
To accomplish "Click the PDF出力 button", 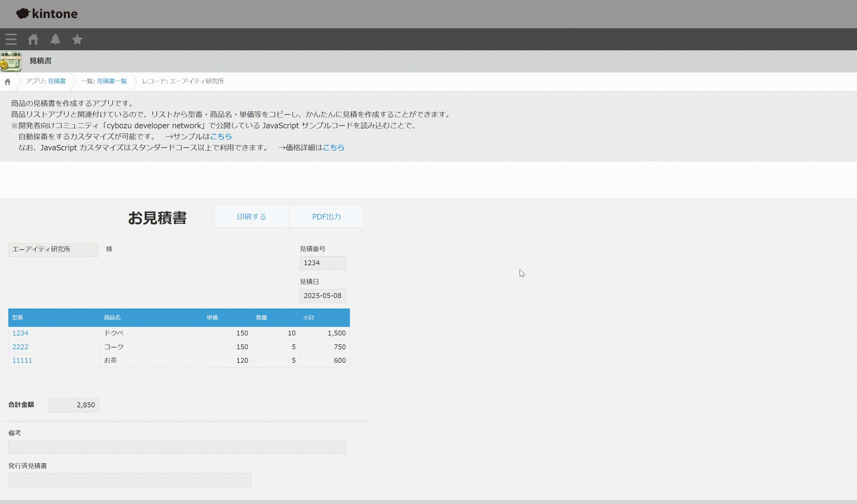I will [x=326, y=217].
